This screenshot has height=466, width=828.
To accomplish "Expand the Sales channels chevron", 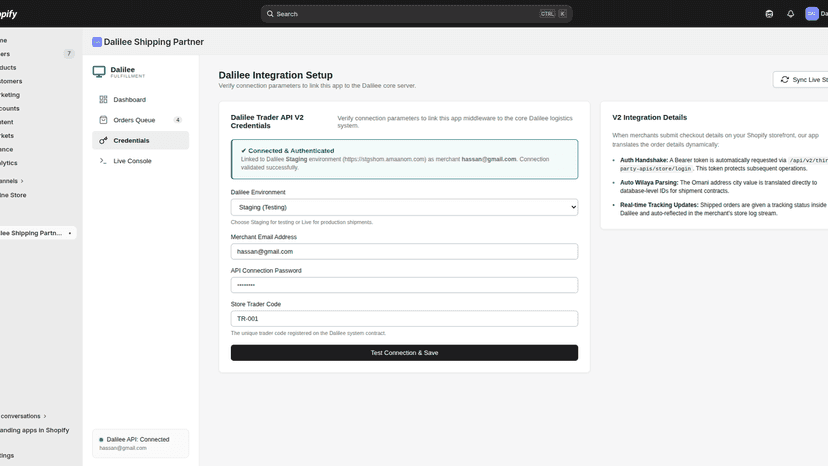I will click(22, 181).
